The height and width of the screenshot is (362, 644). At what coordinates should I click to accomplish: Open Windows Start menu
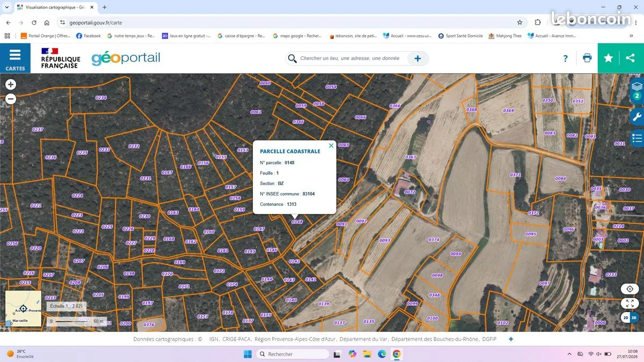tap(247, 354)
